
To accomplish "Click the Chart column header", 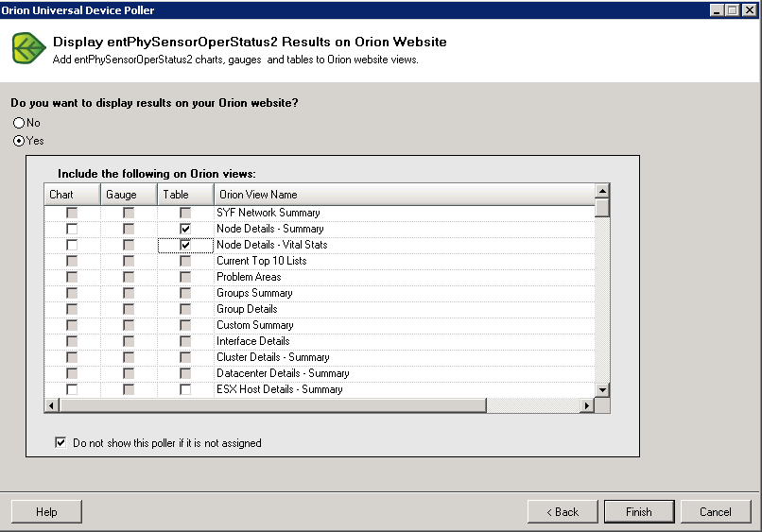I will [72, 195].
